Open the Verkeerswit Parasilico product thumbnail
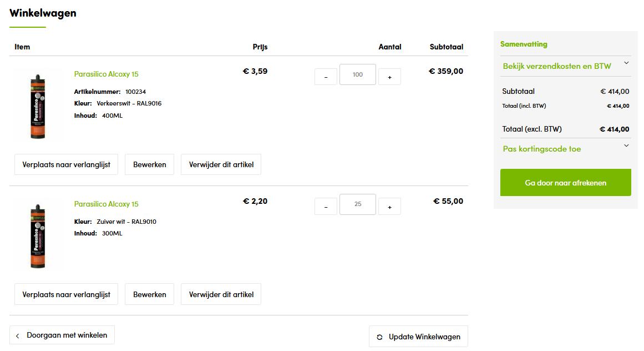The image size is (644, 351). [38, 107]
